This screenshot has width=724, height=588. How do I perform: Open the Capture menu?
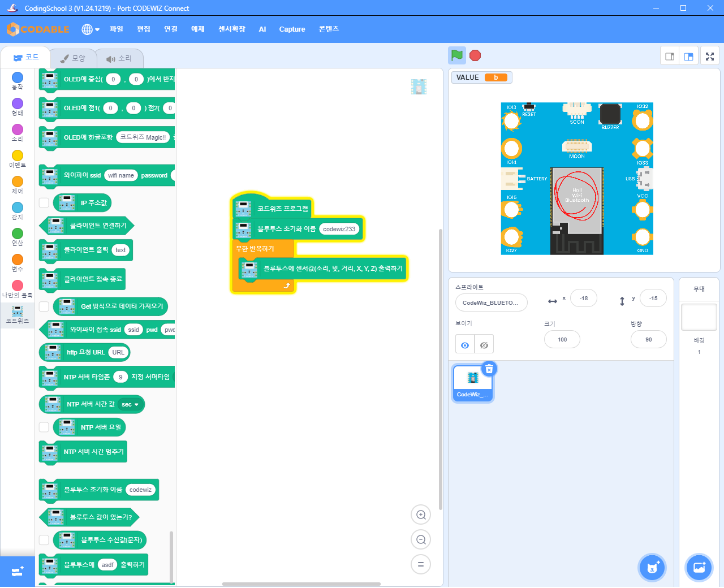pyautogui.click(x=292, y=29)
